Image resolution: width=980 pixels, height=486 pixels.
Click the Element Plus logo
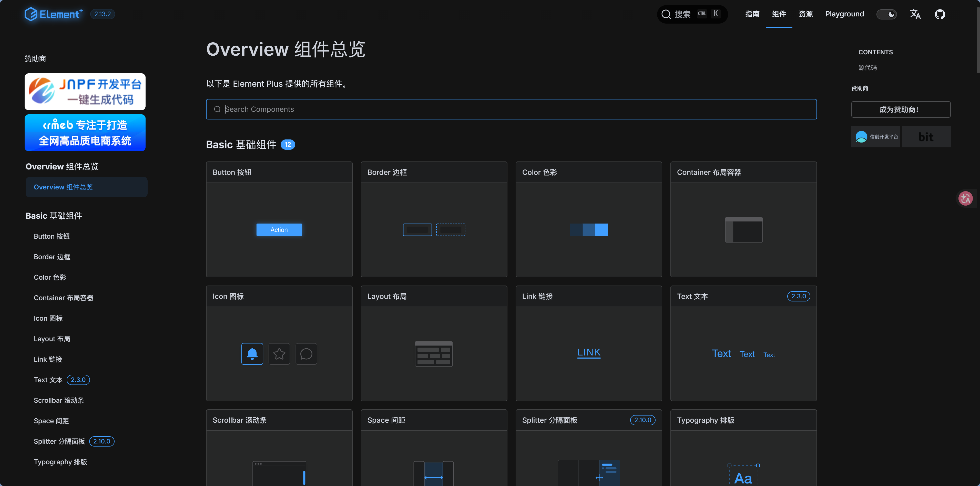tap(53, 14)
